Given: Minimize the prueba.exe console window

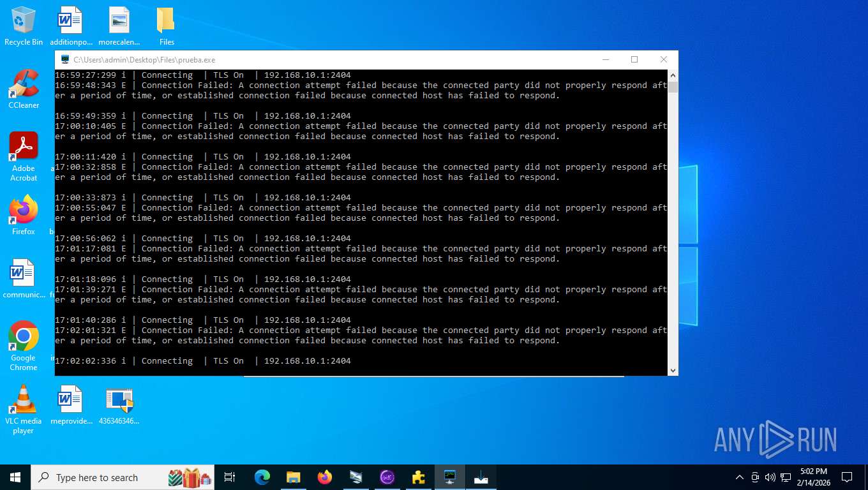Looking at the screenshot, I should pos(605,59).
